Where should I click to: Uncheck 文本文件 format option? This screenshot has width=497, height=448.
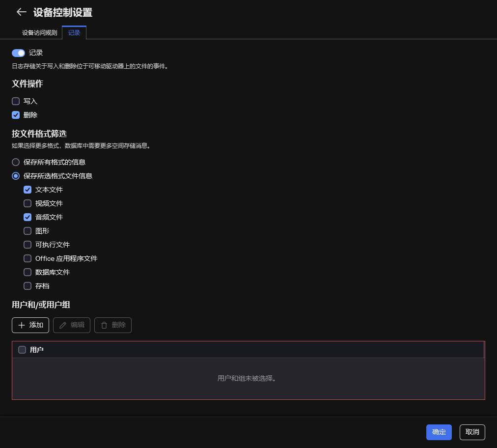point(27,190)
